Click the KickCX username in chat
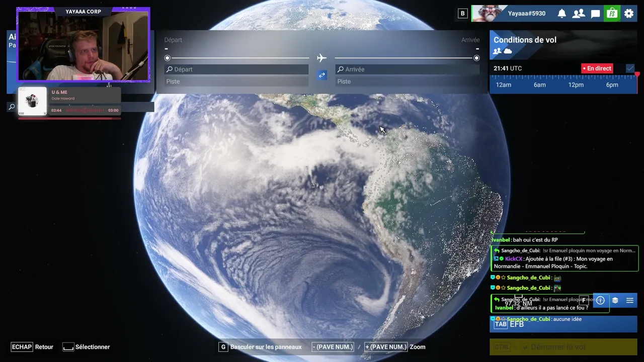This screenshot has width=644, height=362. click(x=514, y=259)
